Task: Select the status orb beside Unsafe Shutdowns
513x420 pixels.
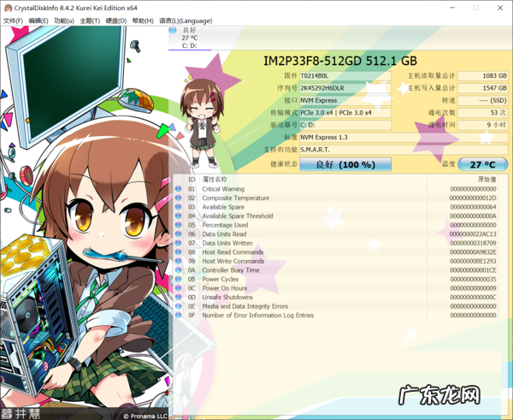Action: coord(179,297)
